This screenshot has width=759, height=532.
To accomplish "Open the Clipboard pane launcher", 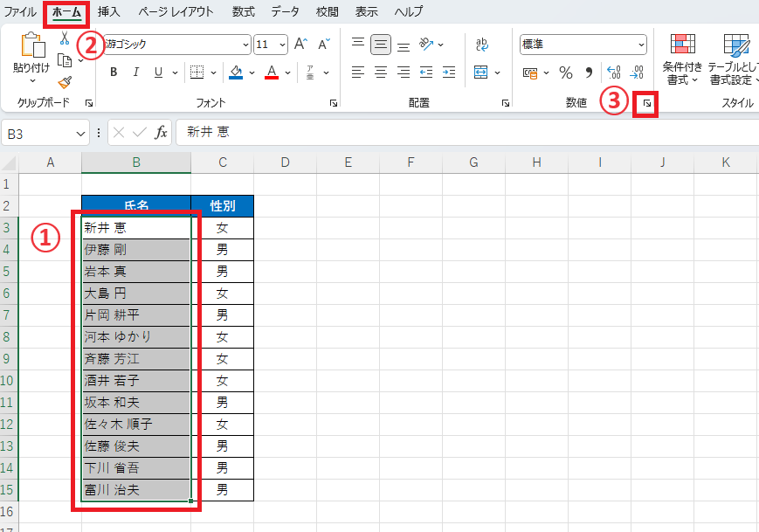I will coord(88,103).
